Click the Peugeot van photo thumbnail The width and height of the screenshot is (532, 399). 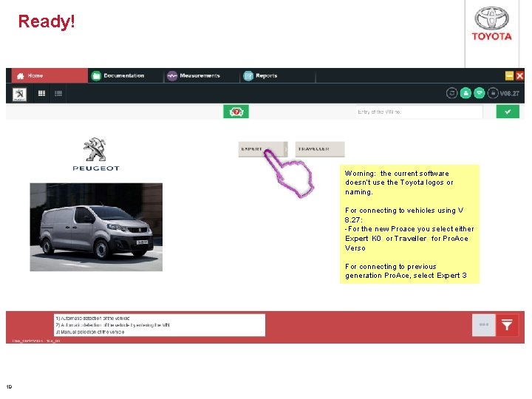pyautogui.click(x=96, y=227)
